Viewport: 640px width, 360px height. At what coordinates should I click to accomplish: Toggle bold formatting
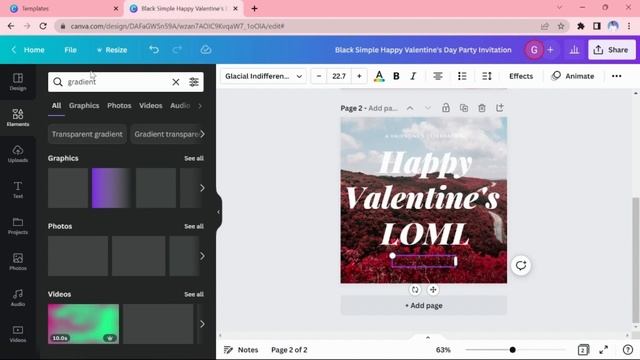[x=396, y=76]
